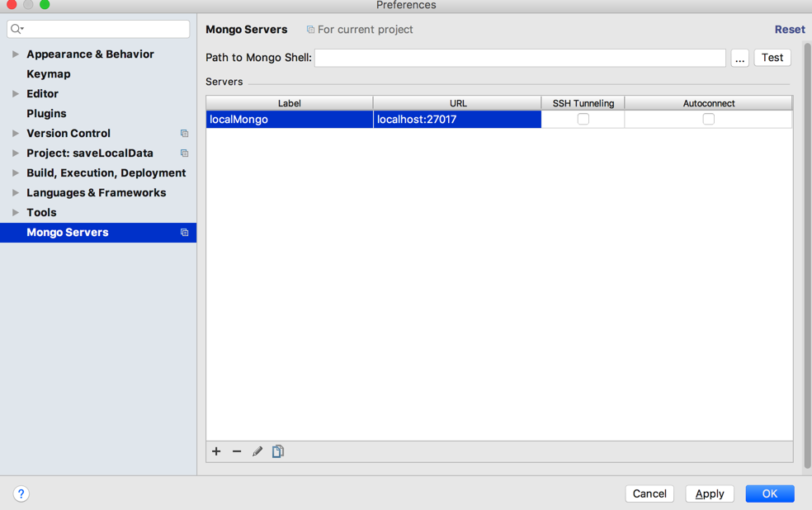Focus the Path to Mongo Shell field

click(520, 58)
